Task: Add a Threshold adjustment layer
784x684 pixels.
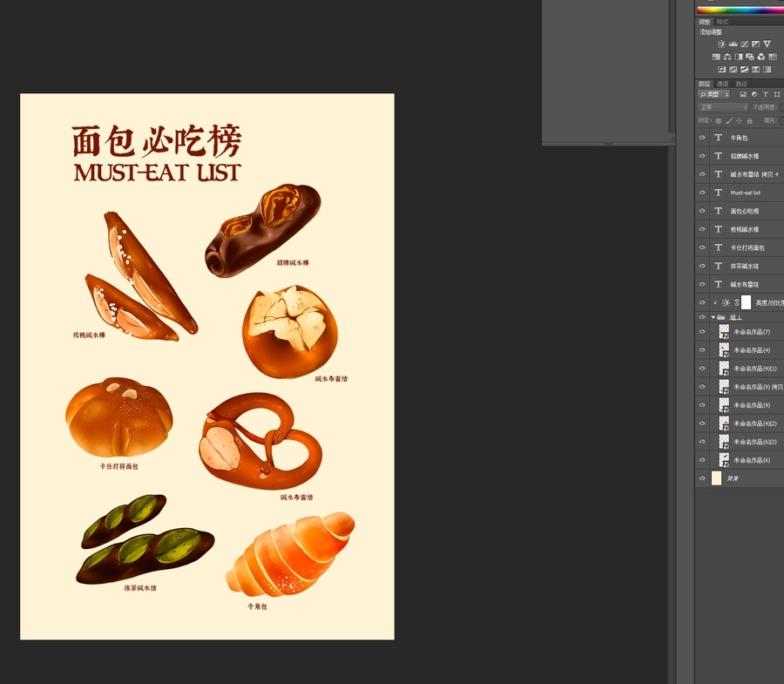Action: click(x=744, y=70)
